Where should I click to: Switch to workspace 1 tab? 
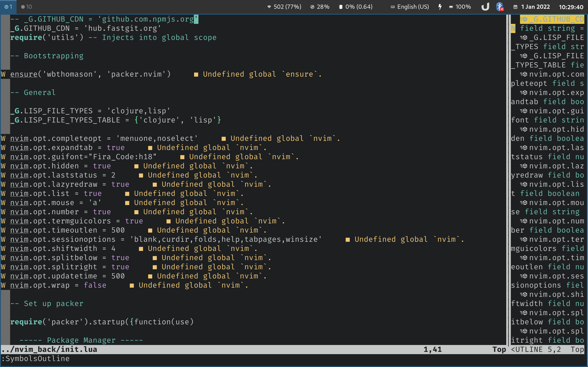pos(8,7)
